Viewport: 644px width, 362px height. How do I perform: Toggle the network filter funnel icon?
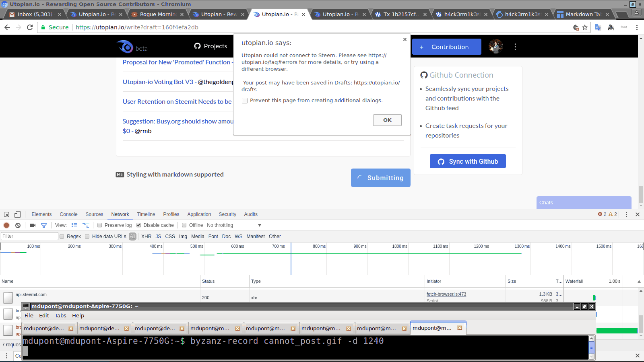[x=44, y=225]
